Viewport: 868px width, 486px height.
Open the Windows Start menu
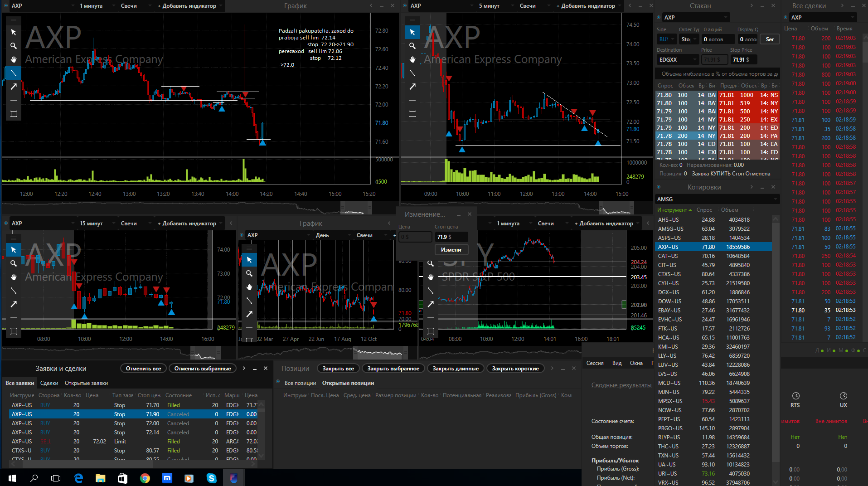(x=12, y=478)
